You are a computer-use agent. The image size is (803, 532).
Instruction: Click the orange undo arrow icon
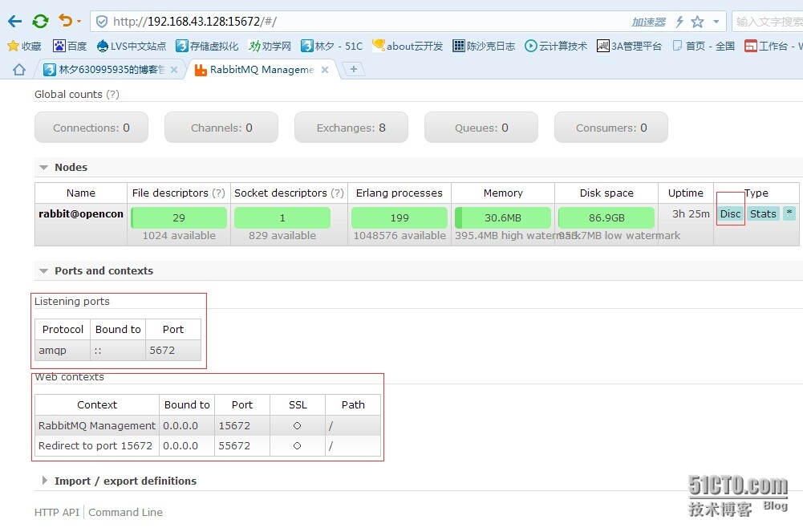point(66,21)
